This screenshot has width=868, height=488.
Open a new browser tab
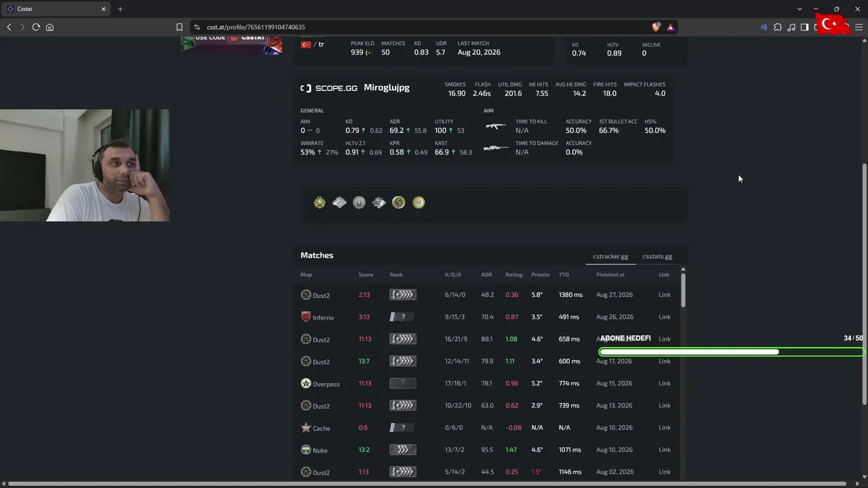click(120, 9)
